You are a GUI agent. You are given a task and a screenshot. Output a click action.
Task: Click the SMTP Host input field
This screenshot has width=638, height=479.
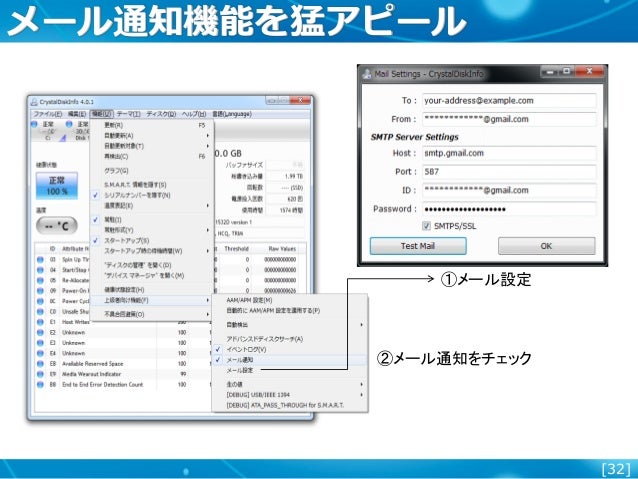[x=509, y=153]
